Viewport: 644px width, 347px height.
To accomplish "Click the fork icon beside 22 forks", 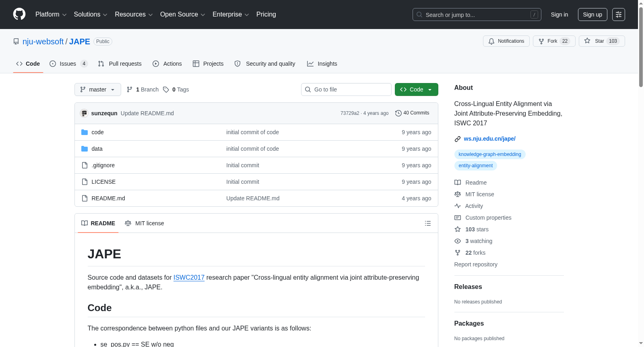I will (x=458, y=253).
